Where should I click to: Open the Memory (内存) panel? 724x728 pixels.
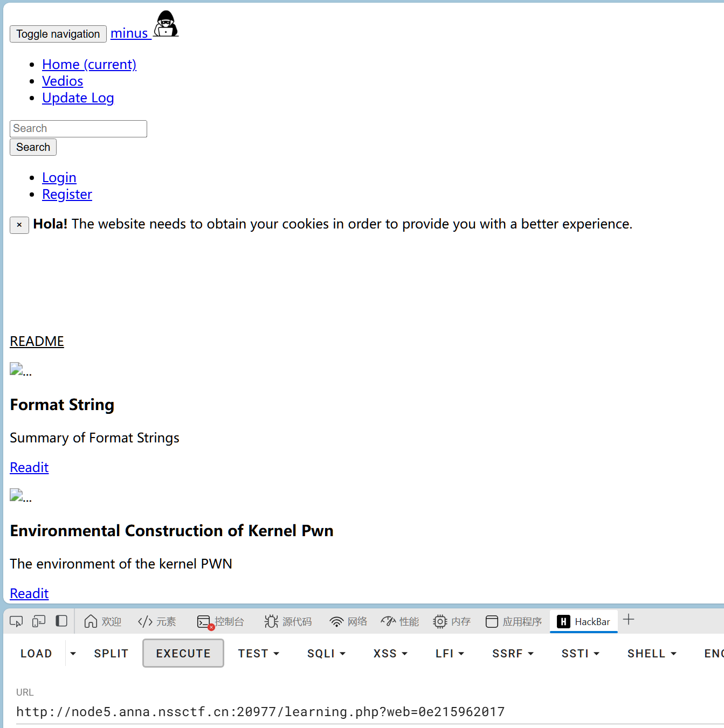pos(452,621)
